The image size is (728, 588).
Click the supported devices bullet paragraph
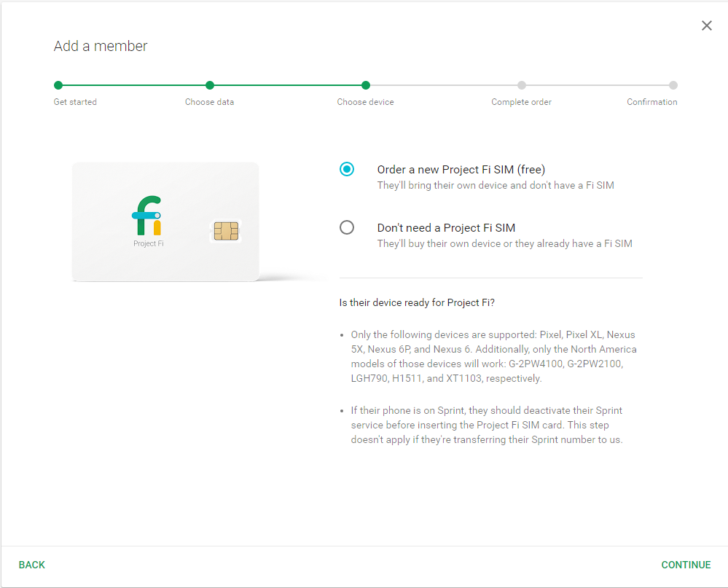tap(493, 356)
